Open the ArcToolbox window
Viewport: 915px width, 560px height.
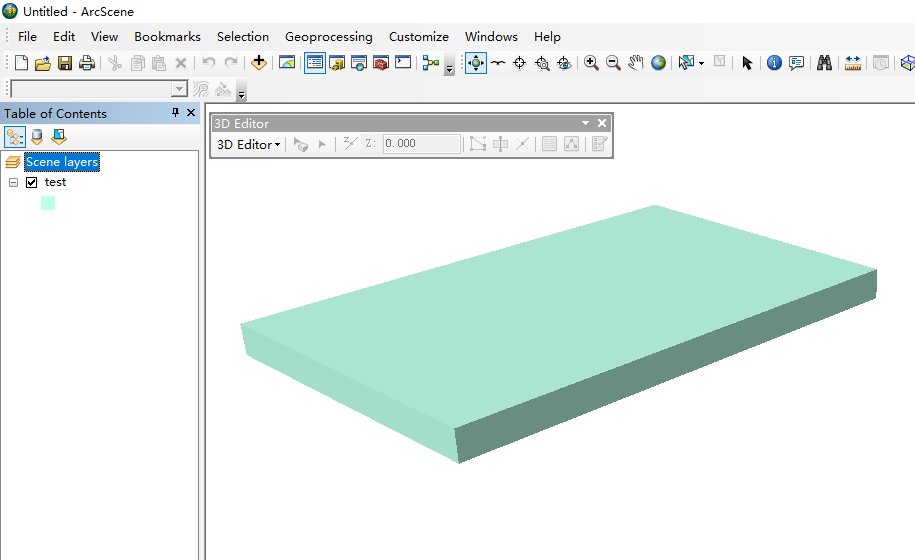point(381,63)
